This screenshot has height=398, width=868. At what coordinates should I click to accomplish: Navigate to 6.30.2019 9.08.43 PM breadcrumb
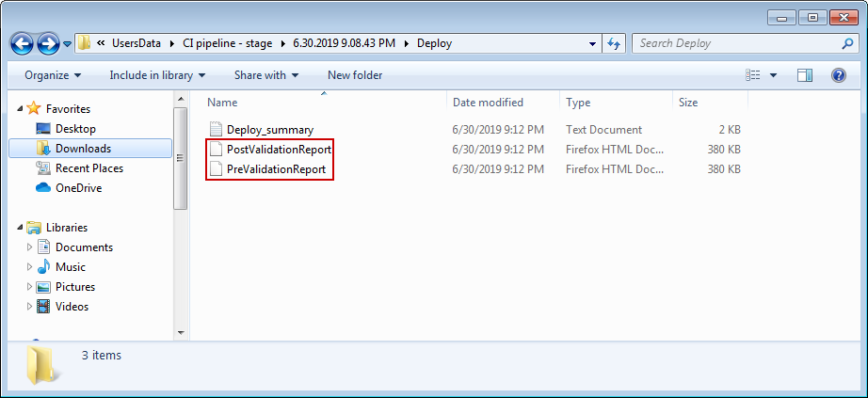345,43
